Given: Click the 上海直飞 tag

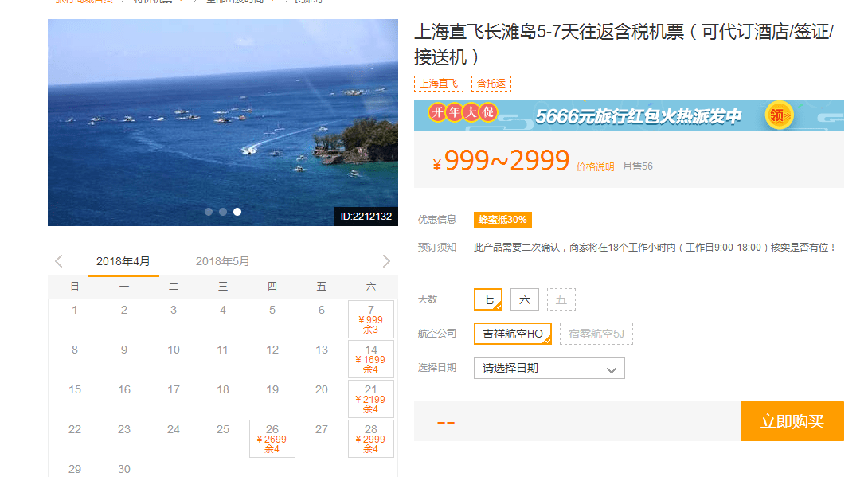Looking at the screenshot, I should [439, 84].
